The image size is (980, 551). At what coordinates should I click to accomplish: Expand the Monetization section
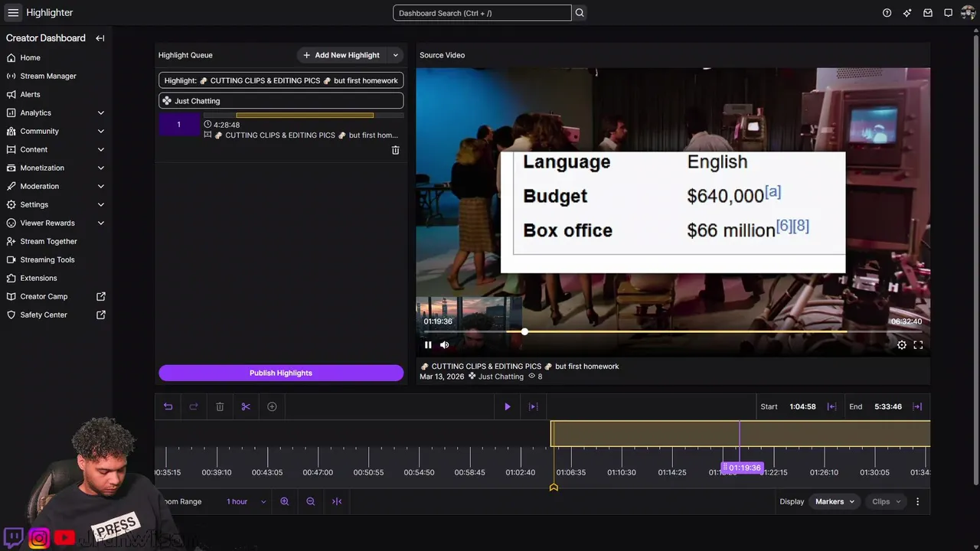(x=101, y=168)
